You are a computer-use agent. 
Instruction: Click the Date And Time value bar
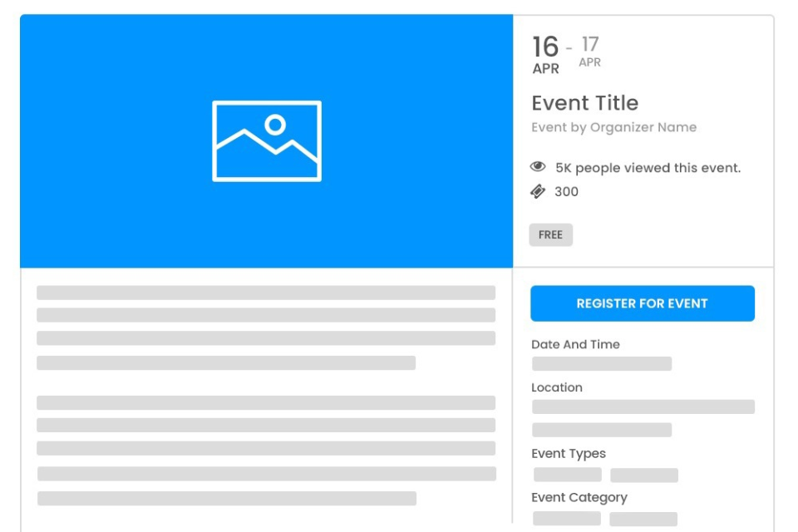coord(601,363)
